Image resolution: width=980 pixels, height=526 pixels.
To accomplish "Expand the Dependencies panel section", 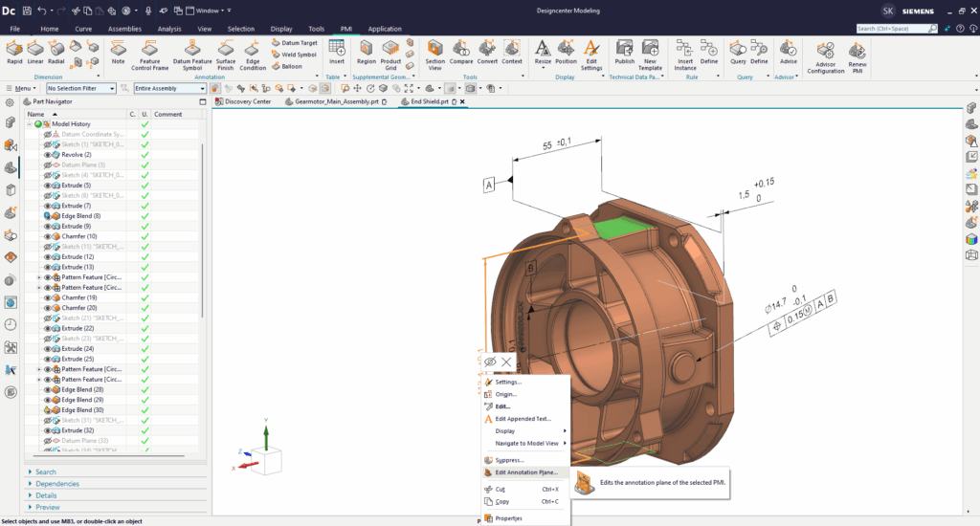I will point(57,484).
